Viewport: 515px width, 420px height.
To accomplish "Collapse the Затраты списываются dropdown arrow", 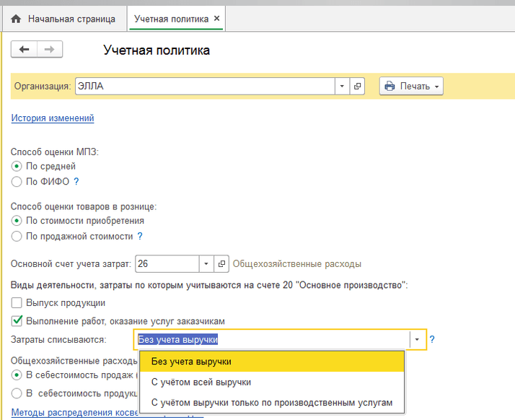I will (x=417, y=339).
